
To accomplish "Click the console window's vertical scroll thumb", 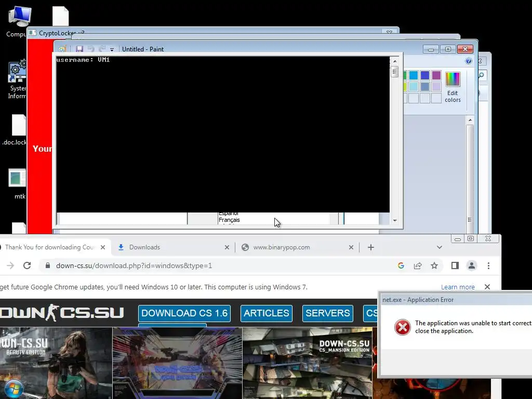I will pyautogui.click(x=394, y=72).
